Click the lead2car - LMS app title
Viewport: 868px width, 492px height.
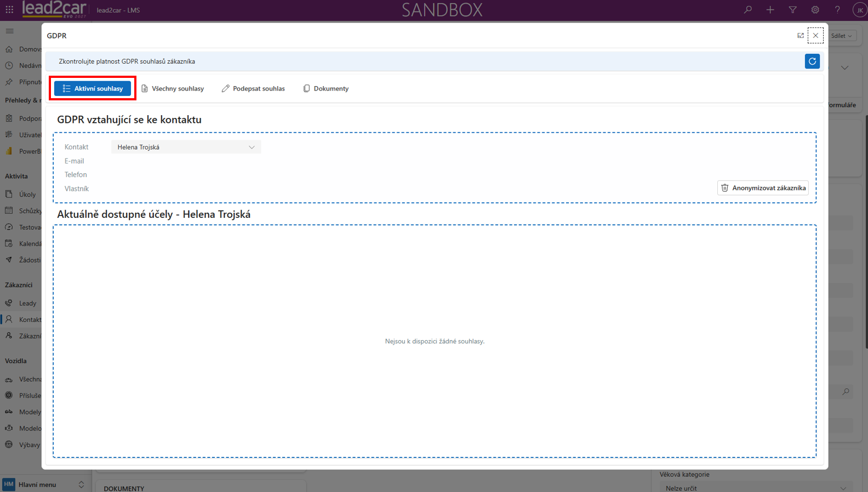coord(118,10)
